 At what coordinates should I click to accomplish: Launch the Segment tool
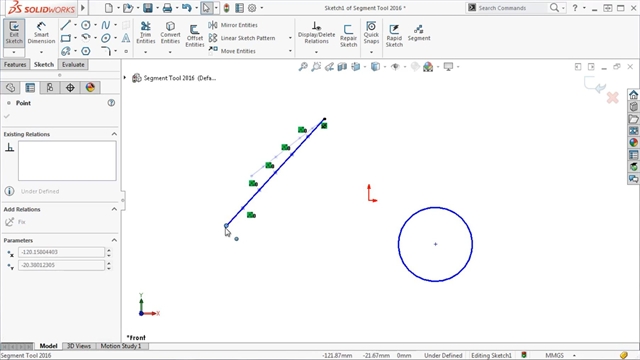pos(419,33)
